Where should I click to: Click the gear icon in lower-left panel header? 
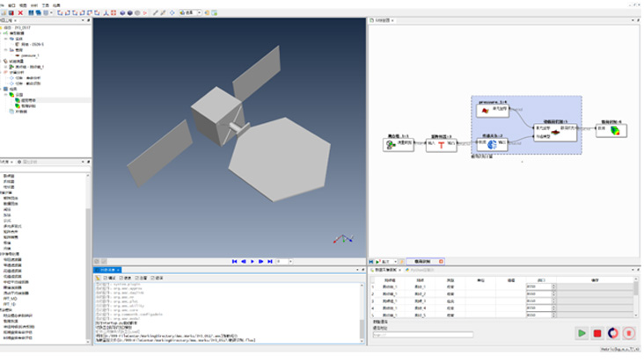click(18, 162)
